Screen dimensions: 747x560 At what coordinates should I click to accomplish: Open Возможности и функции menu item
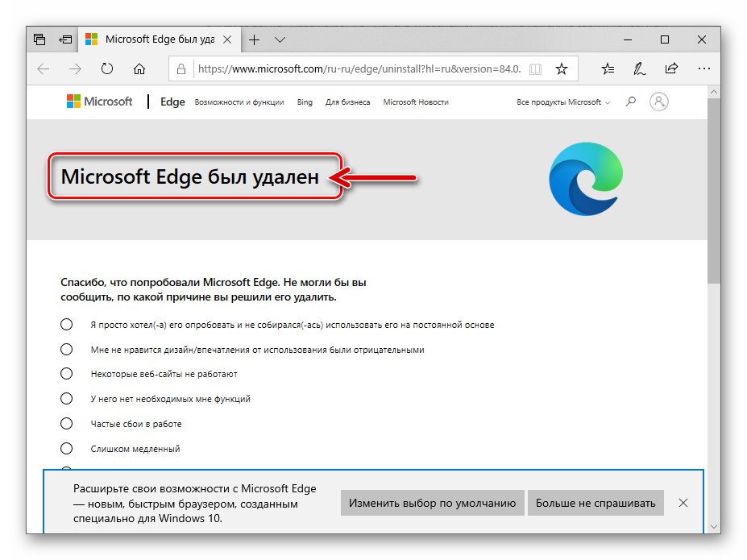click(x=239, y=102)
